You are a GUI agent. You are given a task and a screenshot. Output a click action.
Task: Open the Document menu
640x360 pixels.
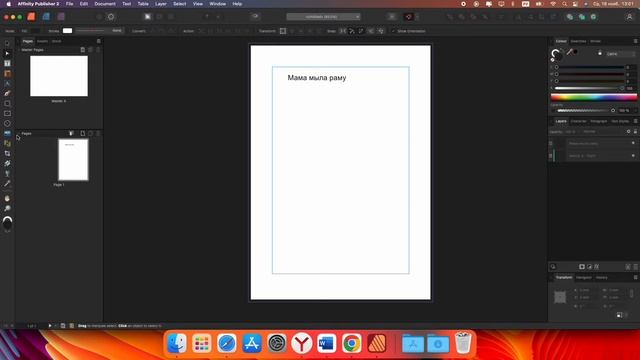tap(105, 4)
